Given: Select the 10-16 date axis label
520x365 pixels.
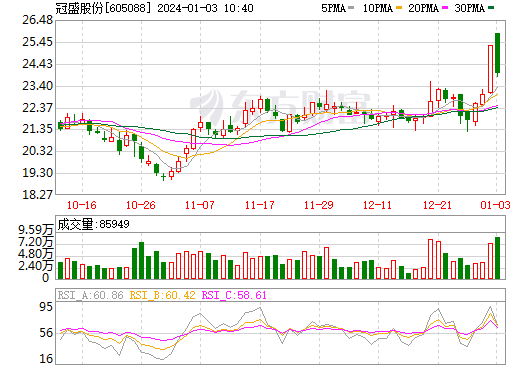Looking at the screenshot, I should (x=82, y=205).
